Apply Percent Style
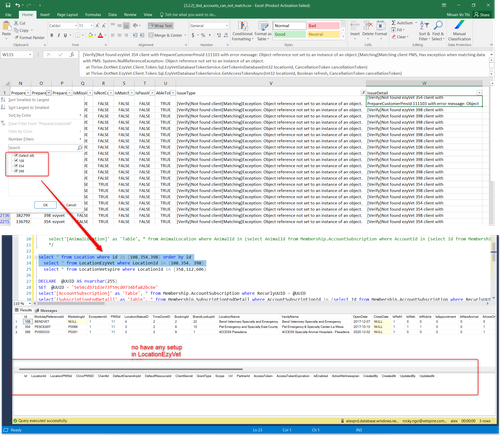 [203, 35]
